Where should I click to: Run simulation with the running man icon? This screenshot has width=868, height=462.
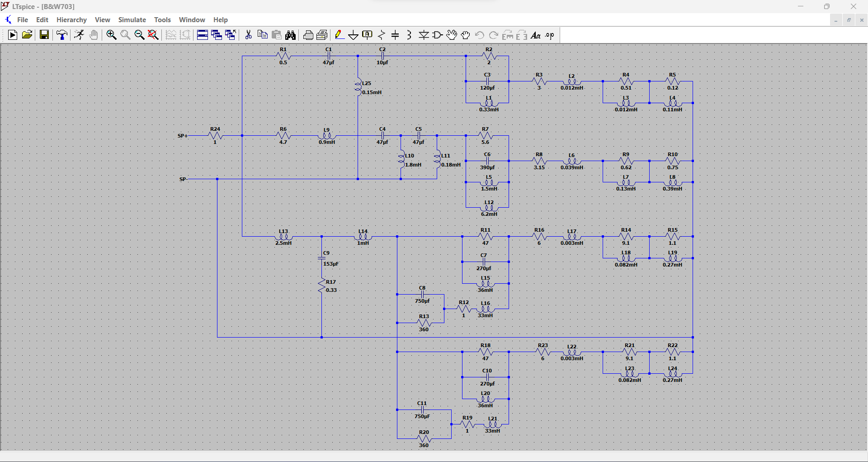[x=79, y=35]
